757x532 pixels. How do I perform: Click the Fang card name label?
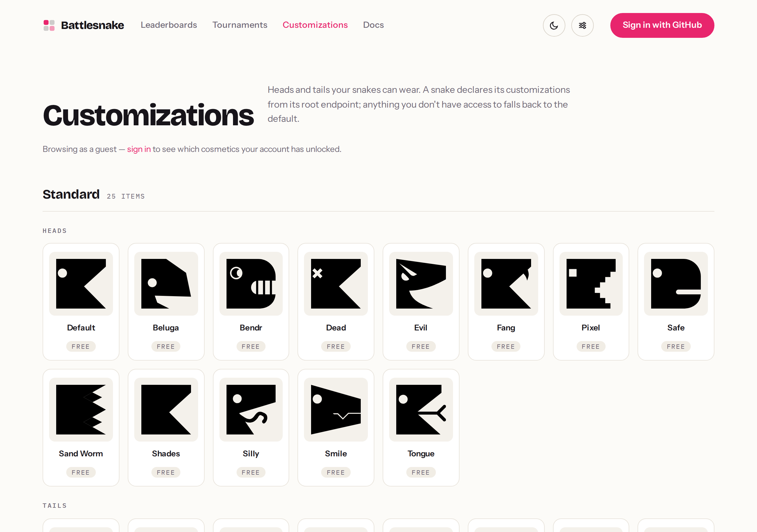coord(506,328)
